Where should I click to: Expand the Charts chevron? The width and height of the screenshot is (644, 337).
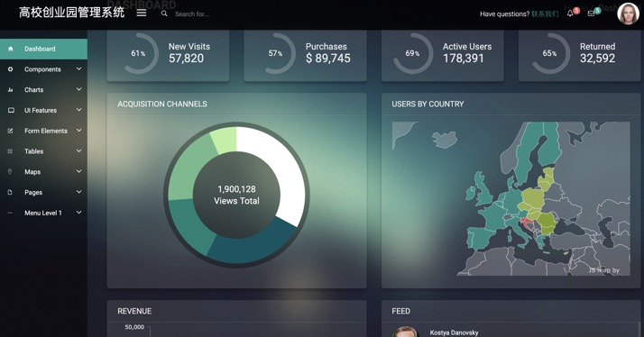[78, 89]
